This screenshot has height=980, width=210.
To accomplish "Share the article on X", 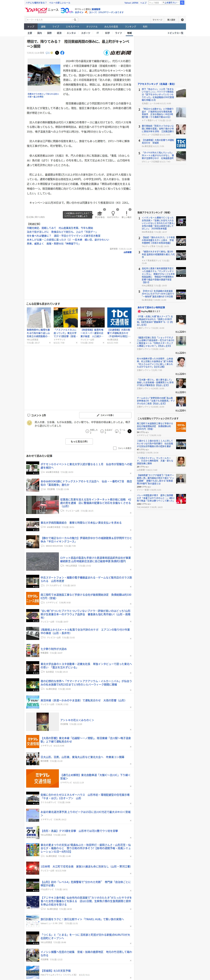I will tap(57, 53).
